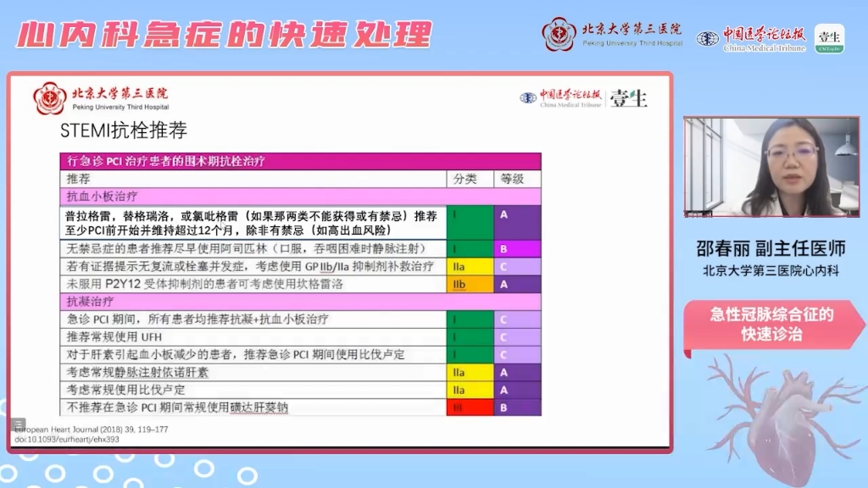Click the purple grade A cell of 普拉格雷 row
The height and width of the screenshot is (488, 868).
tap(517, 223)
